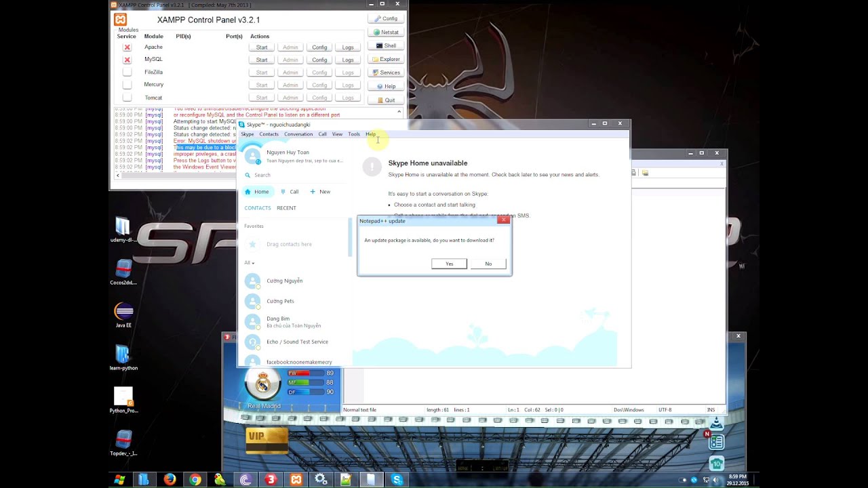The width and height of the screenshot is (868, 488).
Task: Switch to the RECENT tab in Skype
Action: 286,208
